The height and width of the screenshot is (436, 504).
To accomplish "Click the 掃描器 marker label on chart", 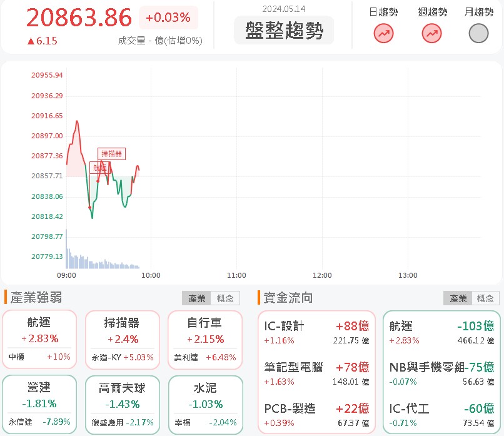I will coord(111,154).
